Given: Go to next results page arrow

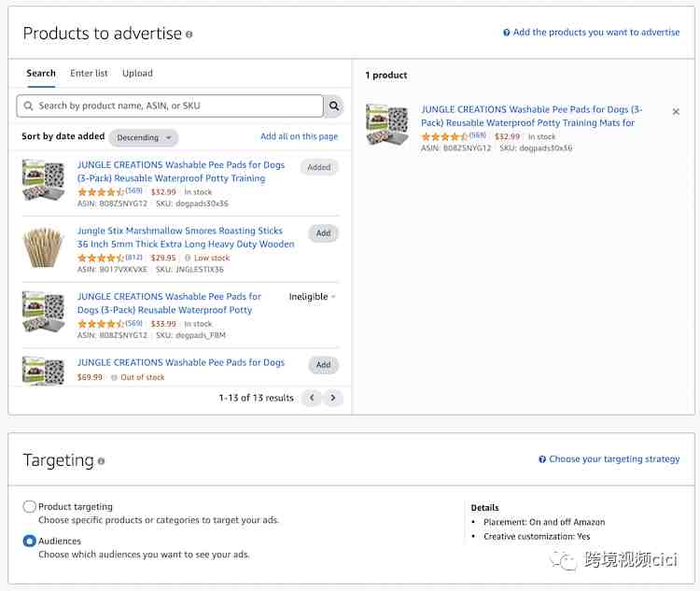Looking at the screenshot, I should [332, 398].
